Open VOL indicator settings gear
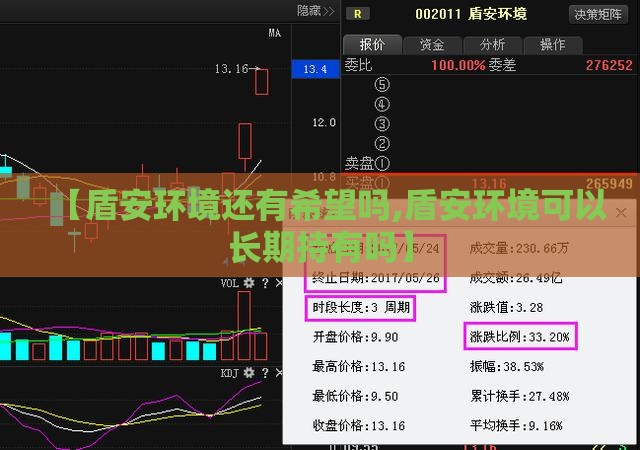Image resolution: width=640 pixels, height=450 pixels. [249, 283]
